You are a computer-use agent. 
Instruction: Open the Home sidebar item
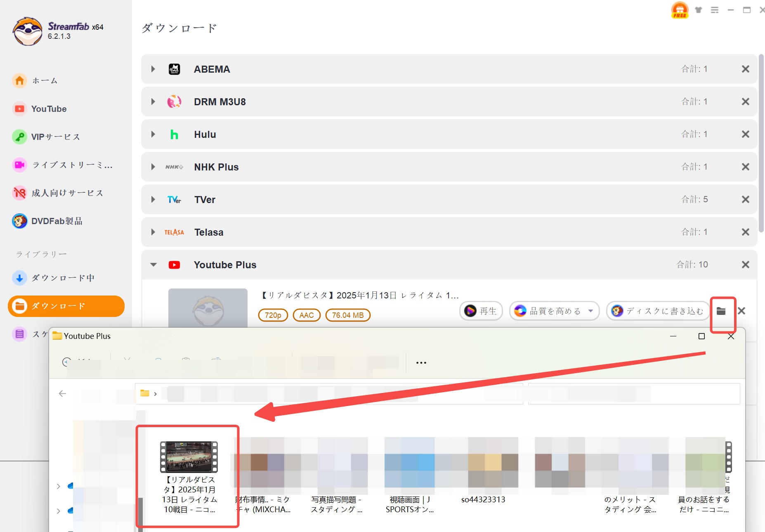tap(35, 80)
